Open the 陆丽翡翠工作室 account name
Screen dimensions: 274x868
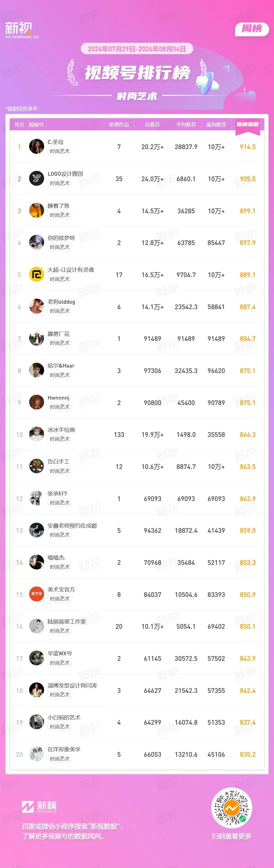[67, 621]
